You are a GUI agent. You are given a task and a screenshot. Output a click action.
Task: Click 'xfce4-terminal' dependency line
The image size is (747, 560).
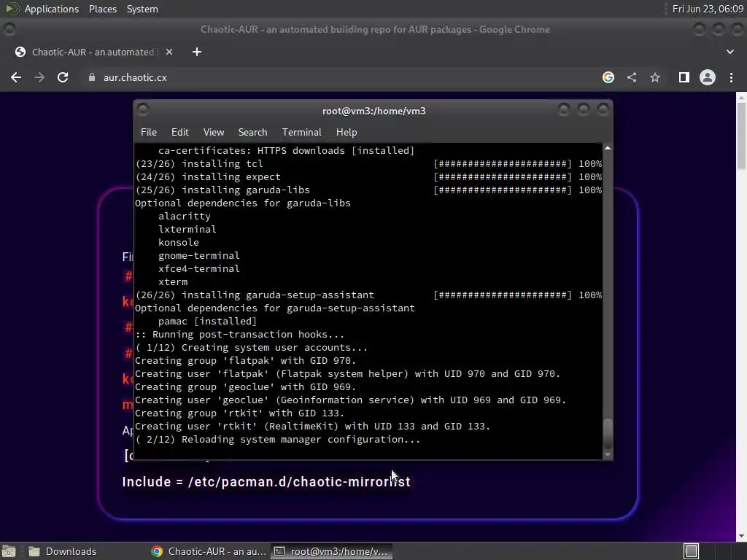pyautogui.click(x=199, y=268)
